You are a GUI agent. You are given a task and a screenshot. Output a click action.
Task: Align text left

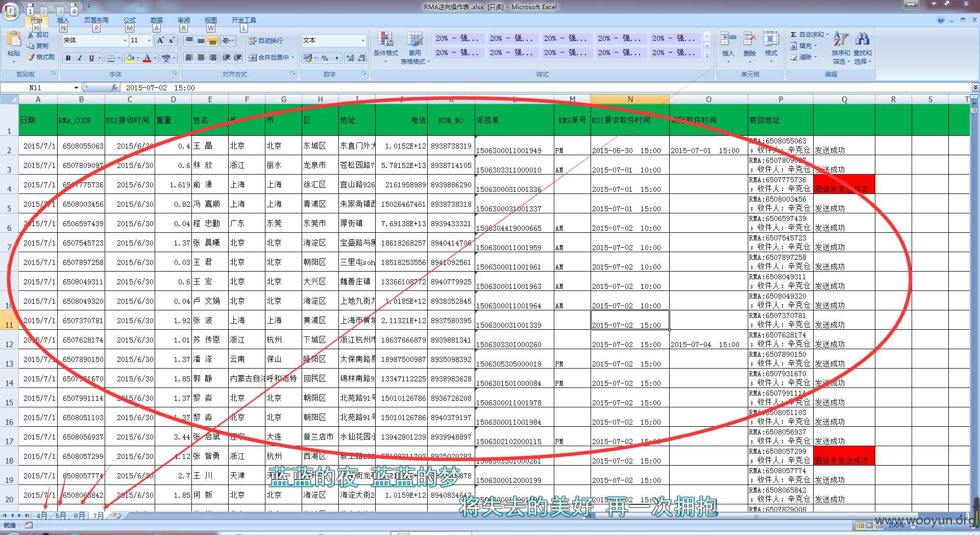pos(189,58)
